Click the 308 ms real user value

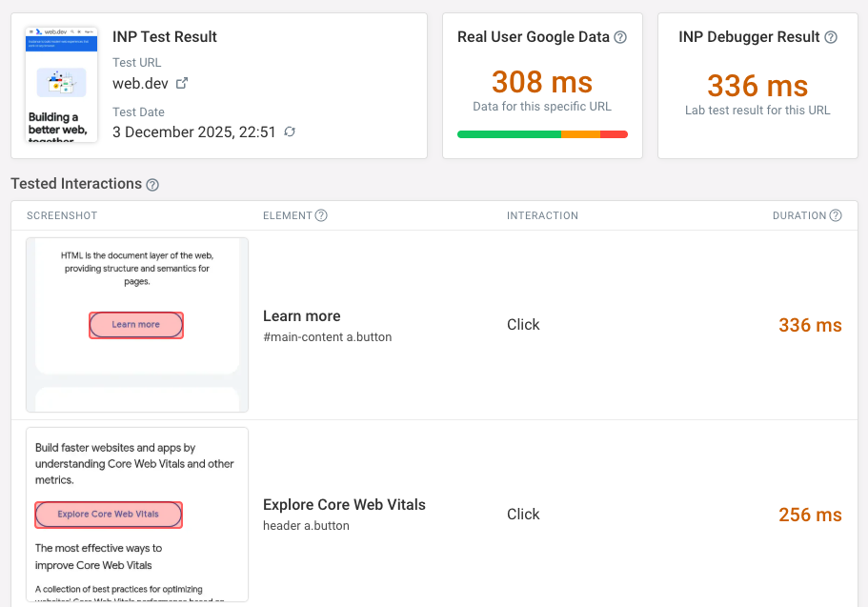pos(542,82)
